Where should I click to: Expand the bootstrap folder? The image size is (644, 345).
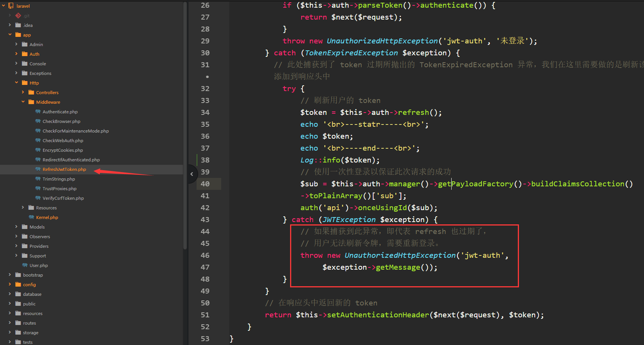pyautogui.click(x=10, y=275)
